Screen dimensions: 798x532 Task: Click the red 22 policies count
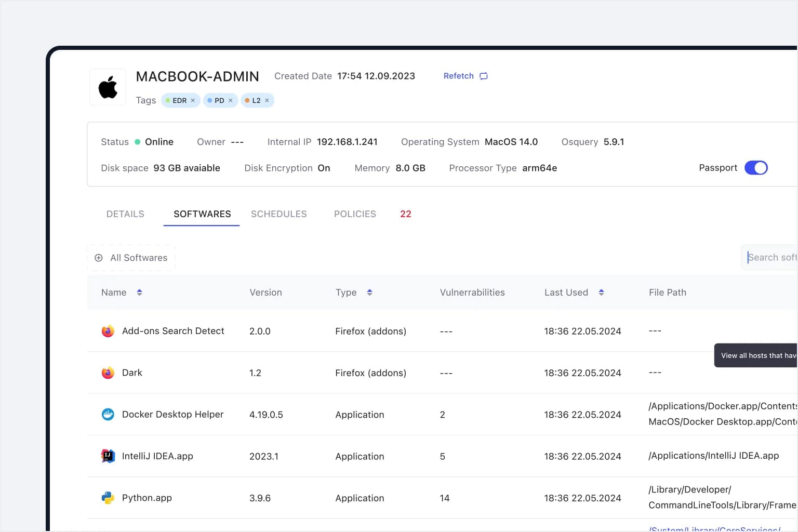coord(406,214)
